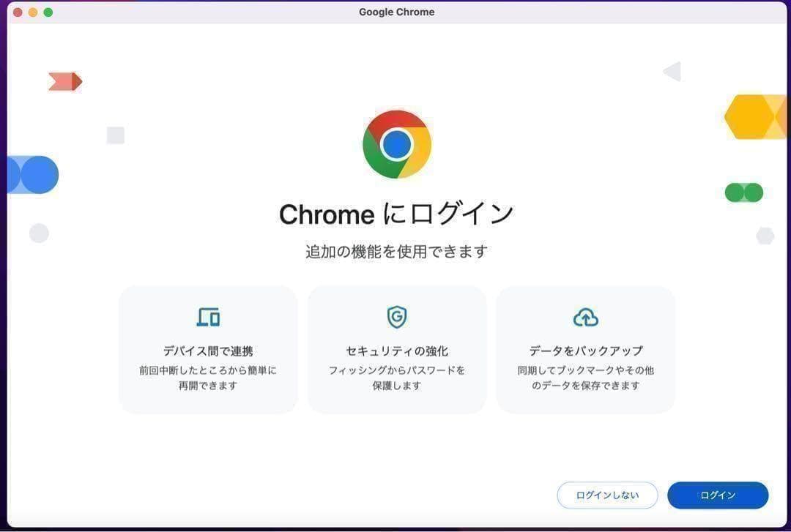Click the フィッシングからパスワードを保護します description
The image size is (791, 532).
point(396,378)
